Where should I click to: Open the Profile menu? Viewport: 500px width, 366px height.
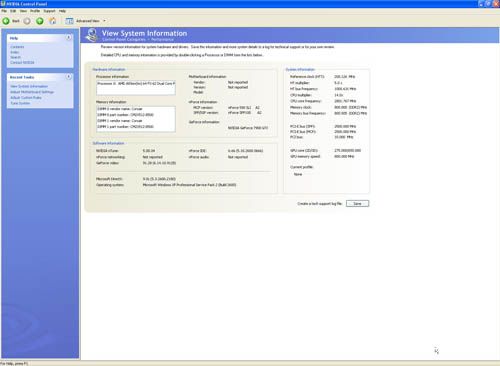[35, 11]
